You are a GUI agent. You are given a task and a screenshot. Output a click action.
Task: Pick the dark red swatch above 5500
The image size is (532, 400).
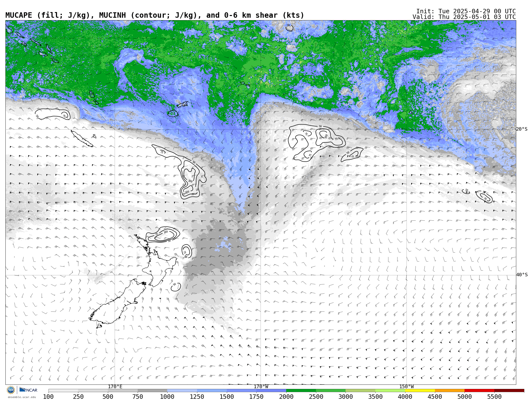click(x=509, y=391)
